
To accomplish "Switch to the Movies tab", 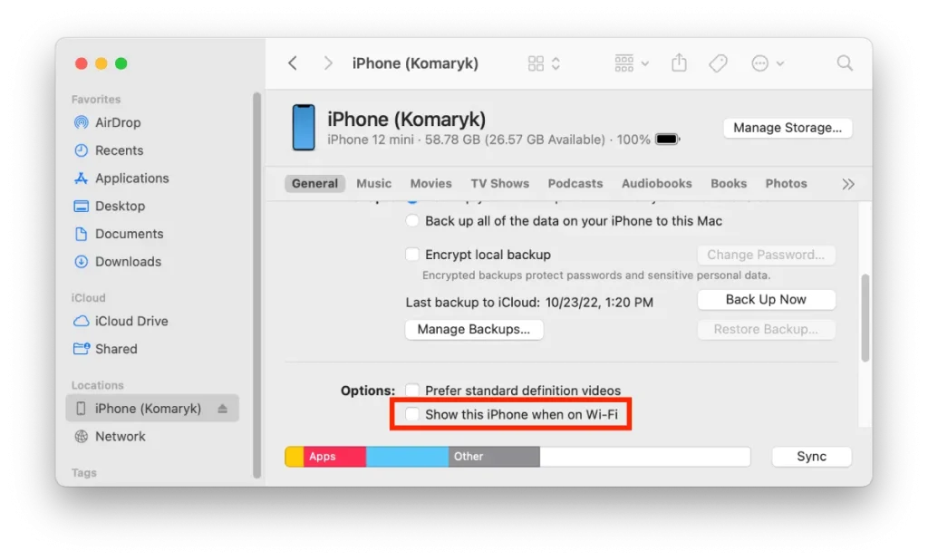I will 430,184.
